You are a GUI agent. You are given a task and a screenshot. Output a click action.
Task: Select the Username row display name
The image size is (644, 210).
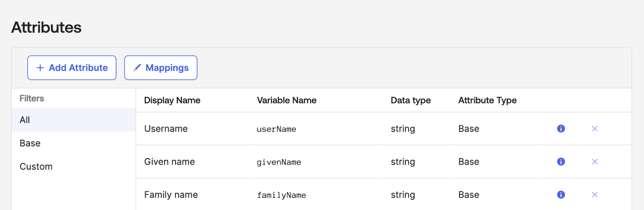[x=166, y=129]
